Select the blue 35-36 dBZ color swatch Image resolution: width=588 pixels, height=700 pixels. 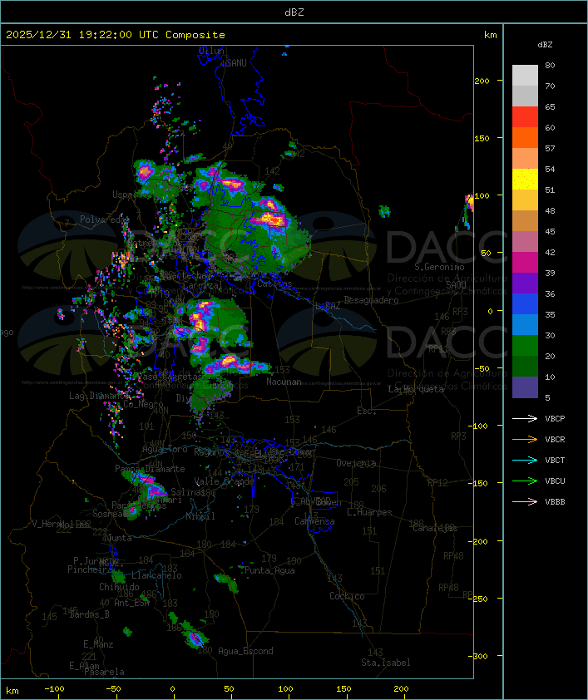(525, 304)
